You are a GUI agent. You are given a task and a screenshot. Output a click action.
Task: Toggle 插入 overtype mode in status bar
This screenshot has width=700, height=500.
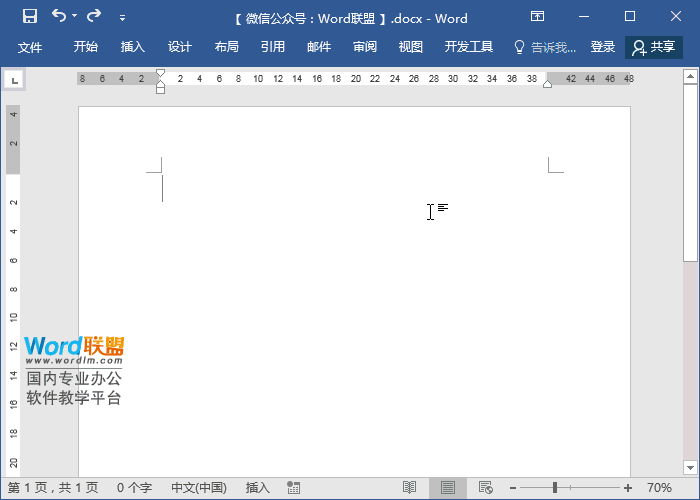pyautogui.click(x=258, y=488)
